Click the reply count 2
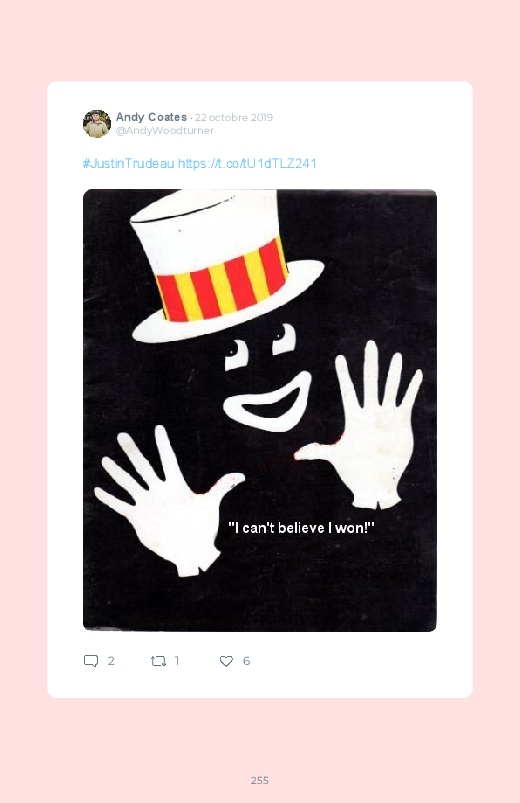 [111, 661]
